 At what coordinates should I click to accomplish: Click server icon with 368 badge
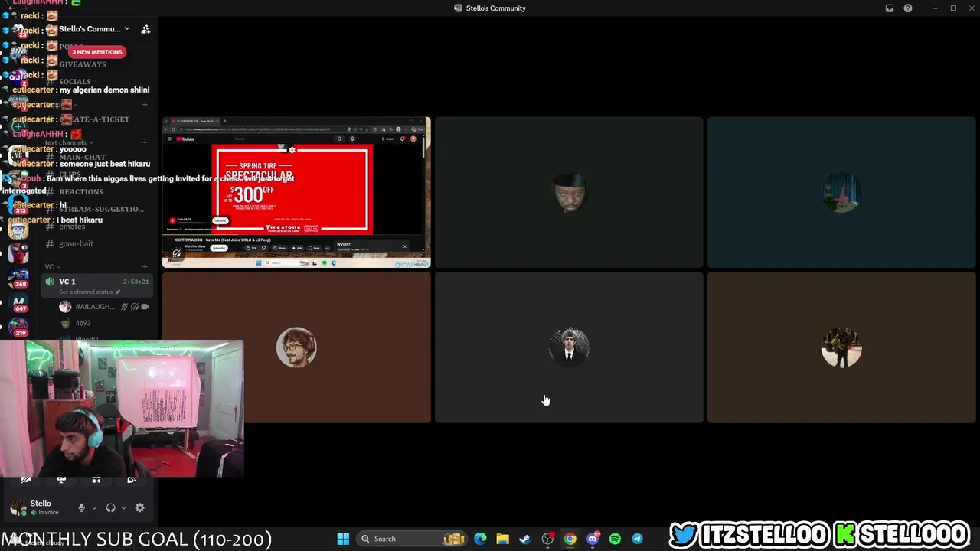pyautogui.click(x=18, y=276)
